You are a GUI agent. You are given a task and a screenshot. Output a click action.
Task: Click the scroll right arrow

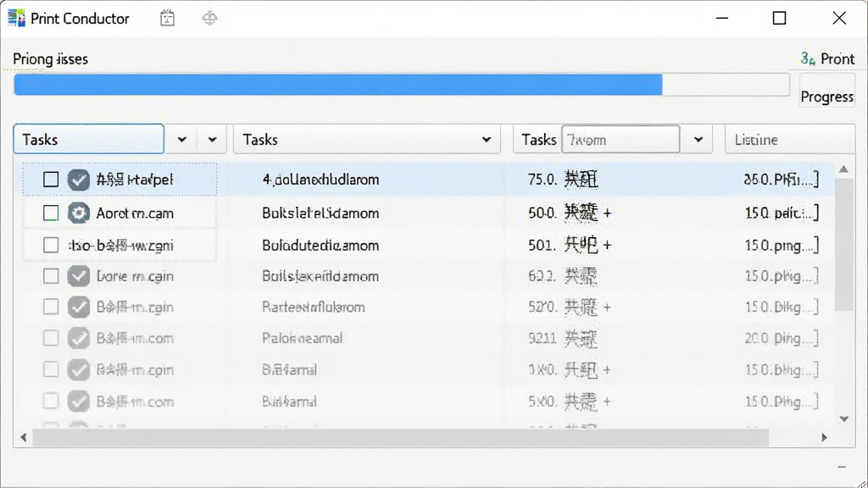coord(824,437)
